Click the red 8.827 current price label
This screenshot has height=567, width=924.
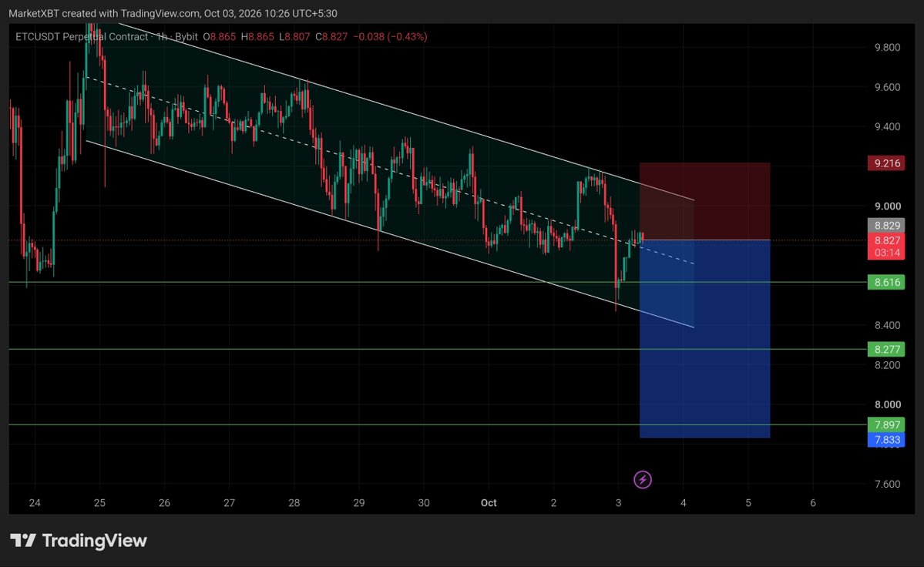[886, 240]
